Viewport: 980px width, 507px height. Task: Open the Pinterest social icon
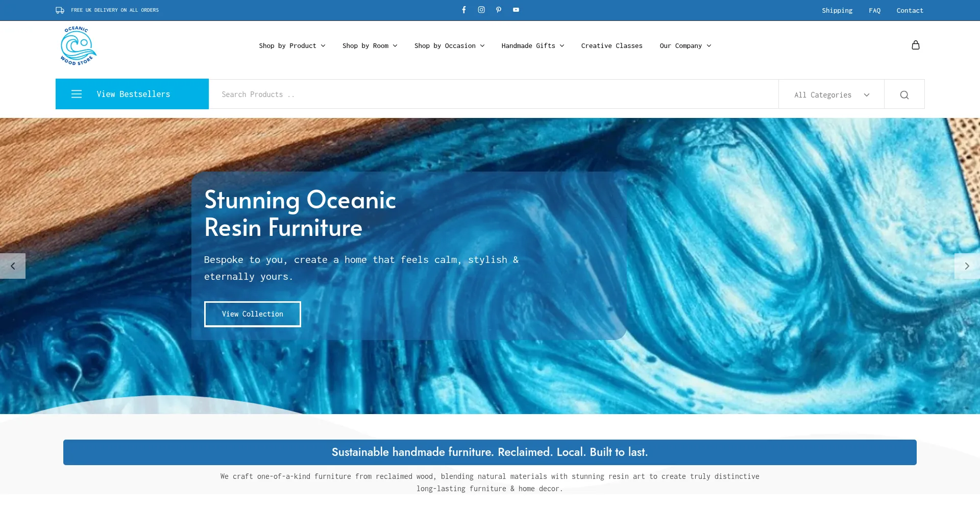(499, 10)
